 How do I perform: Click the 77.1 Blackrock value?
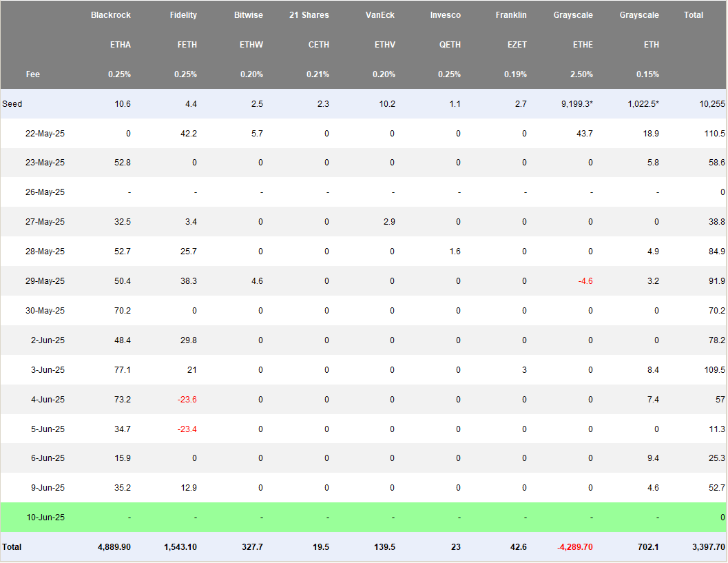pos(123,370)
